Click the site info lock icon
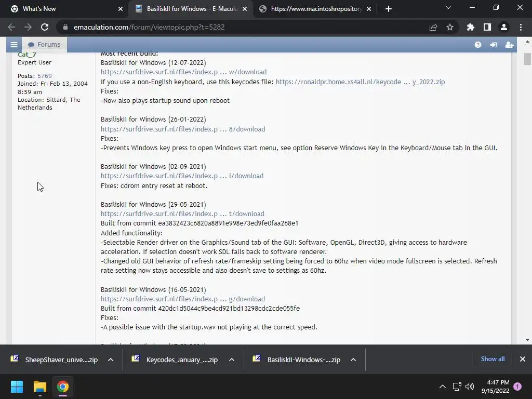Image resolution: width=532 pixels, height=399 pixels. tap(65, 27)
